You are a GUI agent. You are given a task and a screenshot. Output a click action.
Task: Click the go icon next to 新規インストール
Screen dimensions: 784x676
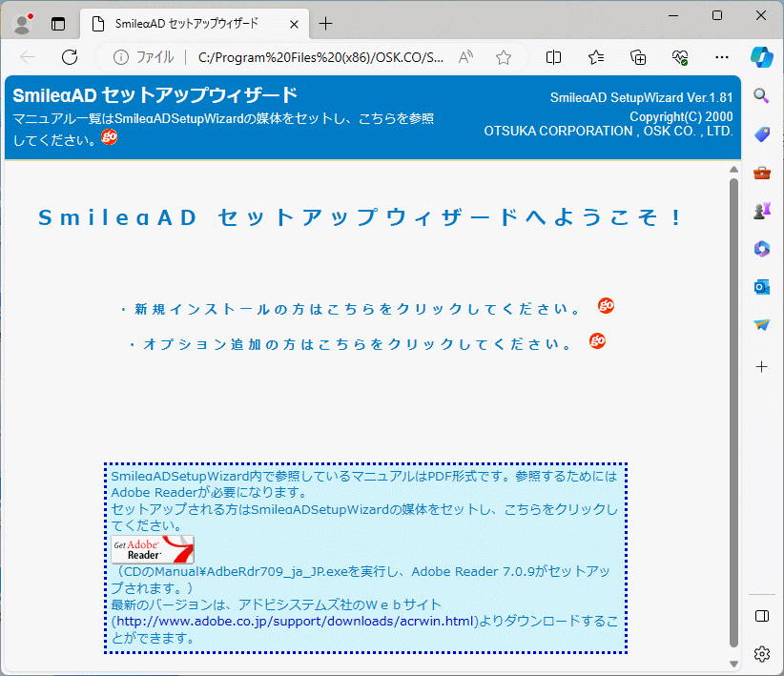click(x=606, y=305)
